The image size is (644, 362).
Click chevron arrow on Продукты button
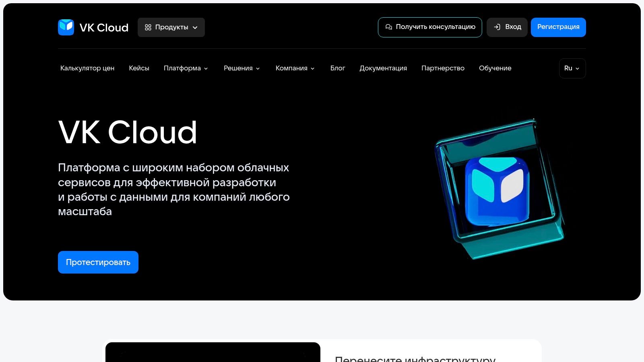point(195,28)
